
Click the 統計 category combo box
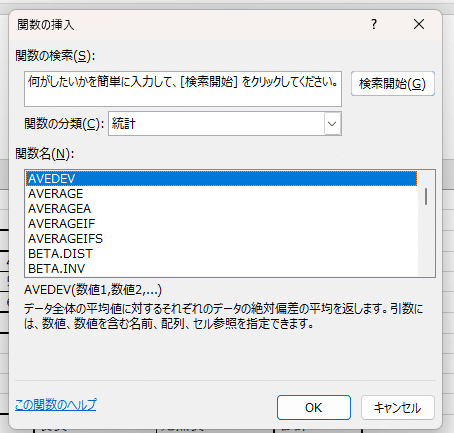(x=225, y=124)
